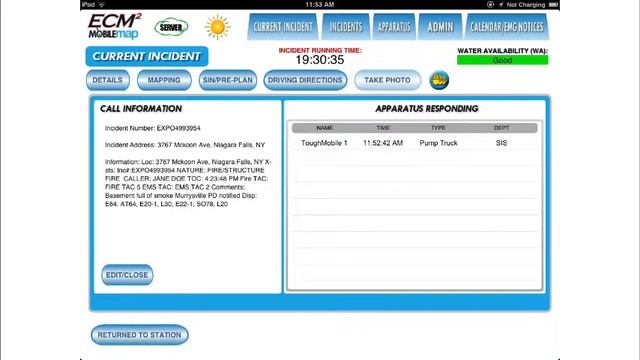640x360 pixels.
Task: Click the 11:53 AM clock in status bar
Action: point(320,4)
